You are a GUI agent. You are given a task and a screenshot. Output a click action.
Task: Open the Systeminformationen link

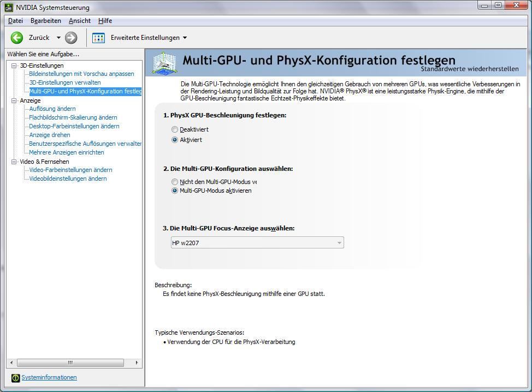[x=49, y=377]
